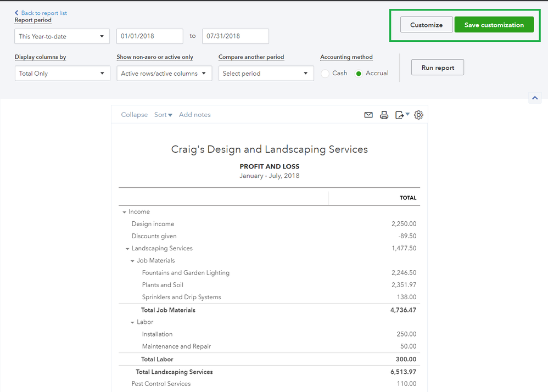Run the report
The image size is (548, 392).
(x=437, y=67)
